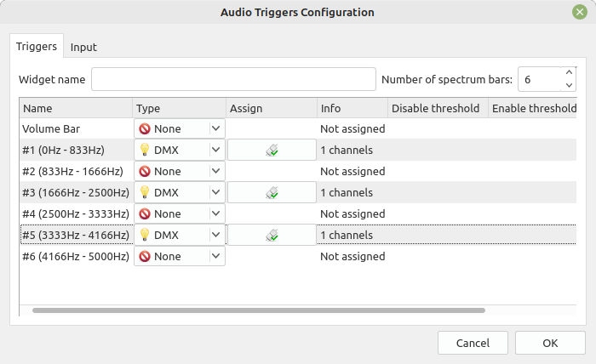Increase the number of spectrum bars with the up arrow
Viewport: 596px width, 364px height.
click(569, 72)
